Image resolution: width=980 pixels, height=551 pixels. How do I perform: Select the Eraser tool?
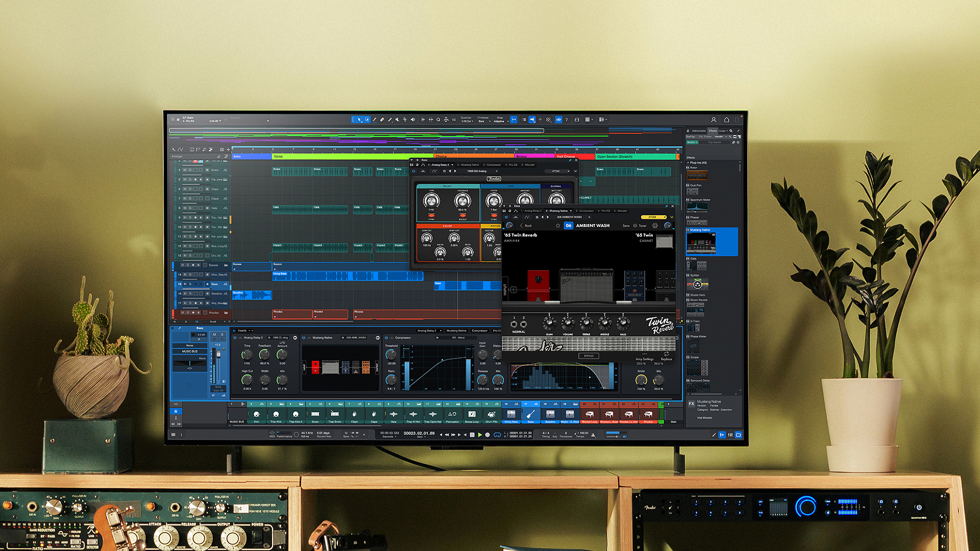coord(382,120)
